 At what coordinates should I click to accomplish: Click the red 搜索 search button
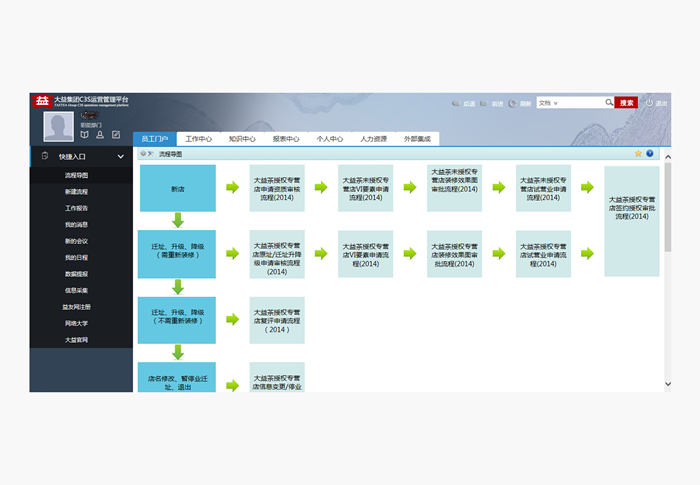click(626, 103)
